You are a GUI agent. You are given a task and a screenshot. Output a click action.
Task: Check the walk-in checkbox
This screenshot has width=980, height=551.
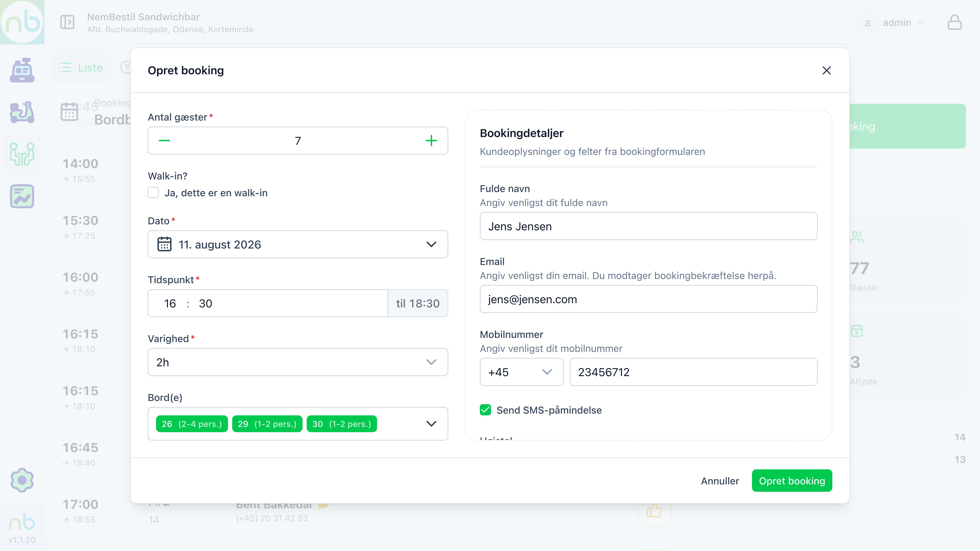153,193
